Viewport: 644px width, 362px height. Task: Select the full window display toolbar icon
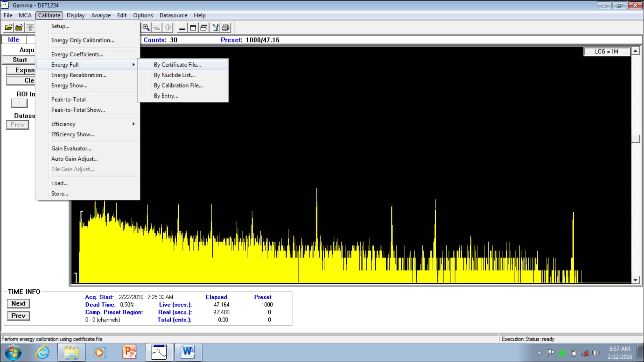point(193,27)
